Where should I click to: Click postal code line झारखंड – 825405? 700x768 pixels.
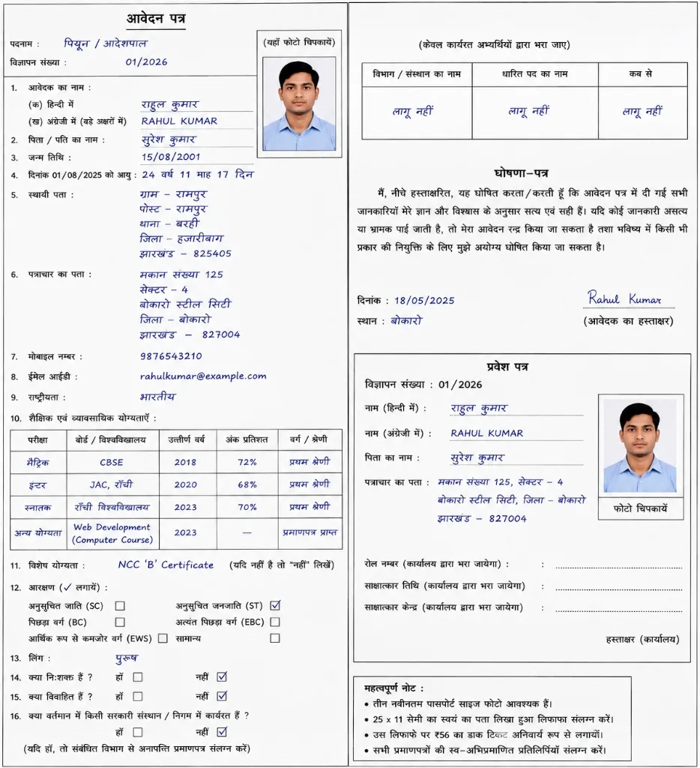click(185, 253)
